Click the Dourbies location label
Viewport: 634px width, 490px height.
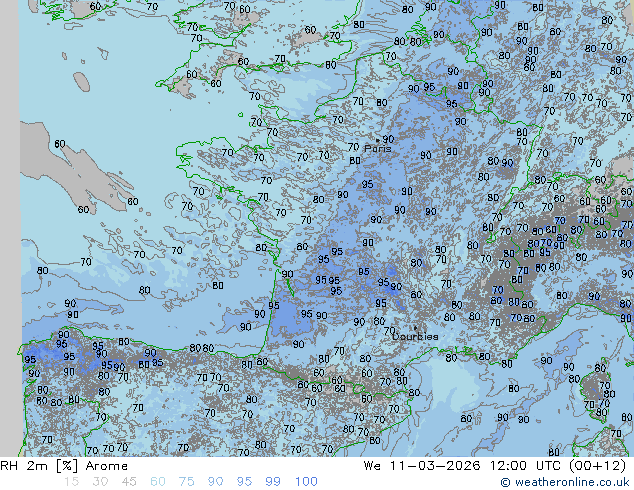[x=415, y=336]
